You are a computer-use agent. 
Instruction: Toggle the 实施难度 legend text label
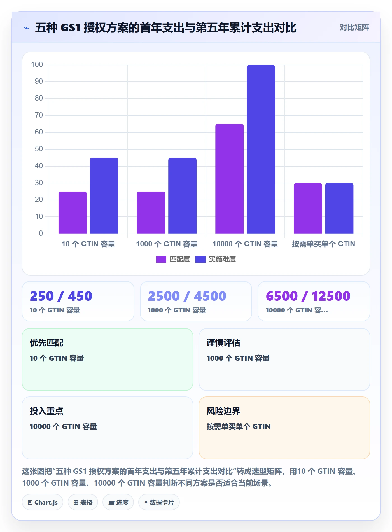(222, 259)
